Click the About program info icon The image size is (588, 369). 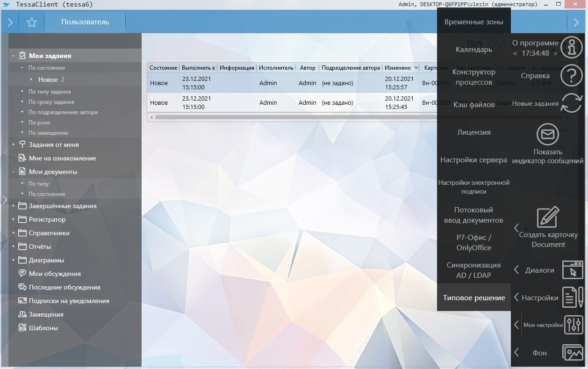pos(571,48)
